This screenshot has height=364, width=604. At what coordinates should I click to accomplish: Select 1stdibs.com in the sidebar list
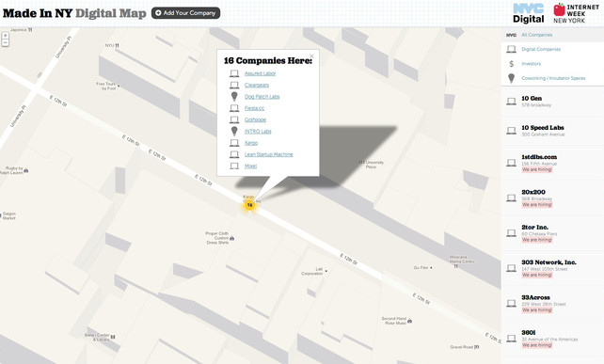553,163
